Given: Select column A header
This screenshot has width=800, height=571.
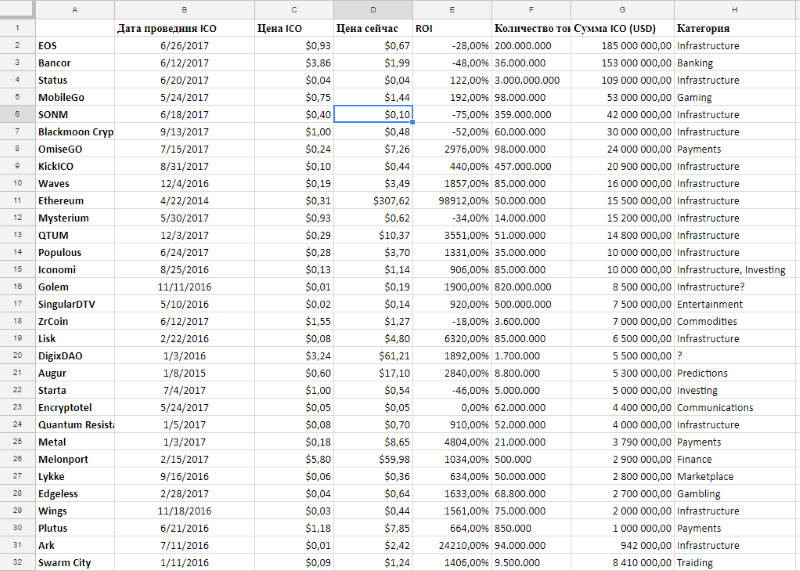Looking at the screenshot, I should (x=75, y=10).
